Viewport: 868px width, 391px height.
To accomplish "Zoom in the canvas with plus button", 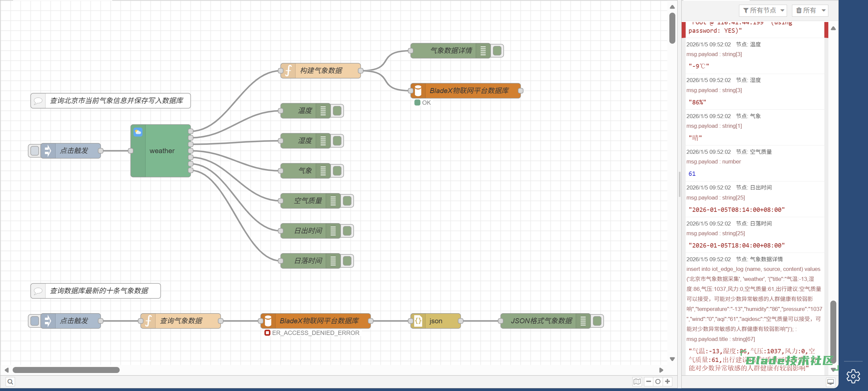I will click(667, 382).
